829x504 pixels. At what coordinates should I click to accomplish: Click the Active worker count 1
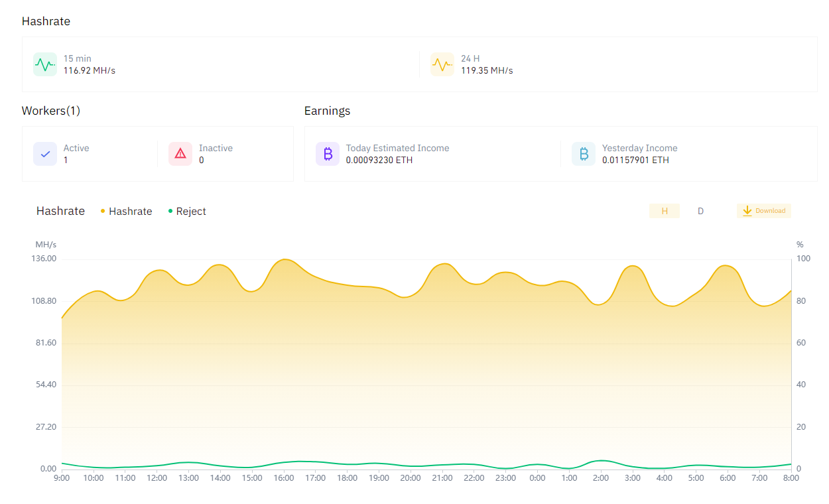pos(66,160)
